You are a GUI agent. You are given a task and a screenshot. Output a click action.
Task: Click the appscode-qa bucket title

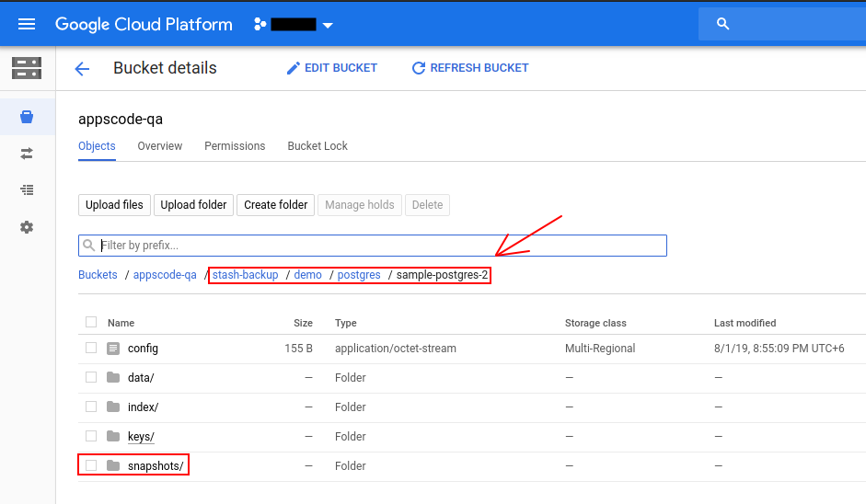pyautogui.click(x=121, y=120)
